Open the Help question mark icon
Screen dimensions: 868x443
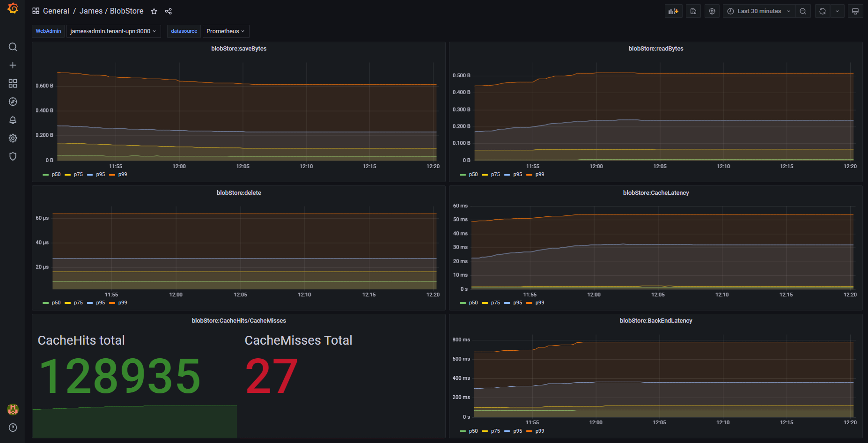13,428
